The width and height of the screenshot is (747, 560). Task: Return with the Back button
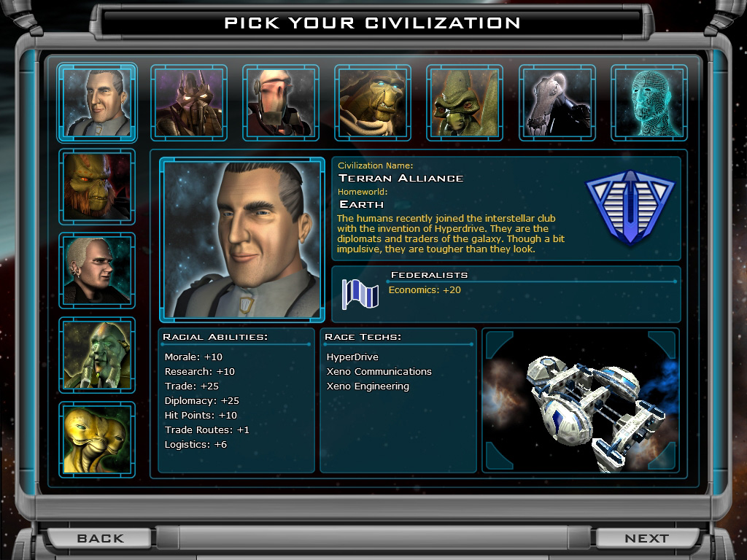pos(100,538)
